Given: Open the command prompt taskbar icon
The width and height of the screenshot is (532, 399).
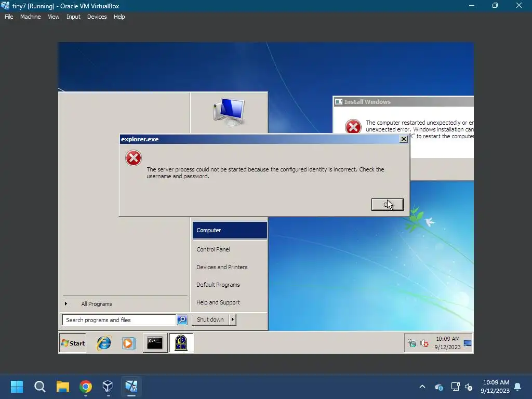Looking at the screenshot, I should pyautogui.click(x=155, y=343).
